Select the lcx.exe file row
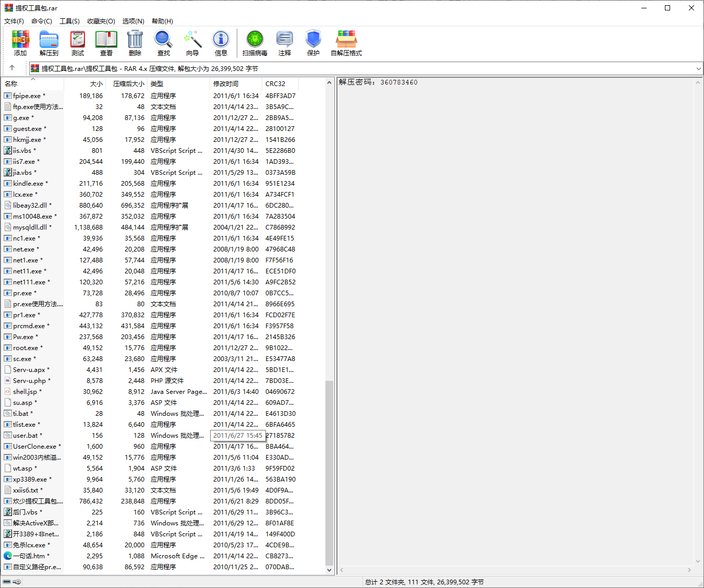The width and height of the screenshot is (704, 588). click(23, 195)
